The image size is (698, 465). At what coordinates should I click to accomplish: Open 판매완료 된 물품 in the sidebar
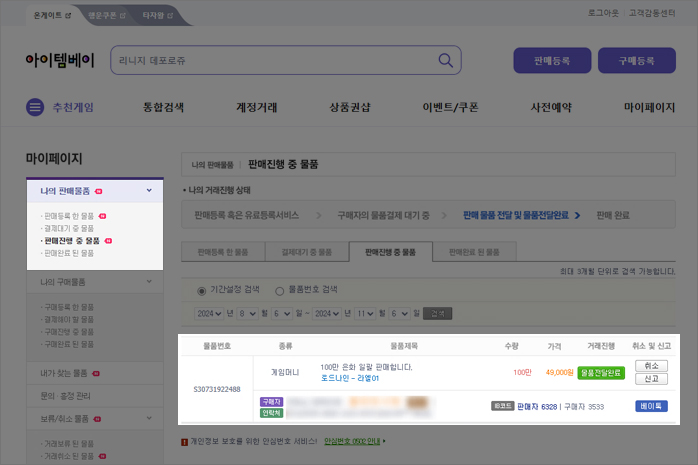pos(69,253)
